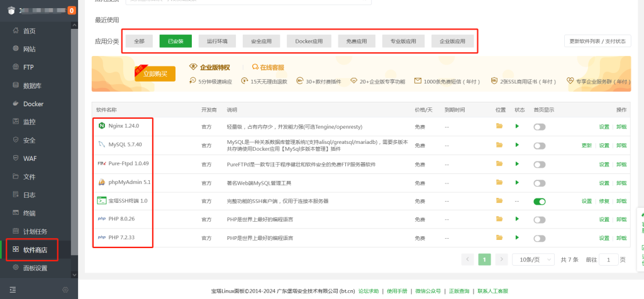Click the PHP 8.0.26 logo icon

pyautogui.click(x=101, y=219)
